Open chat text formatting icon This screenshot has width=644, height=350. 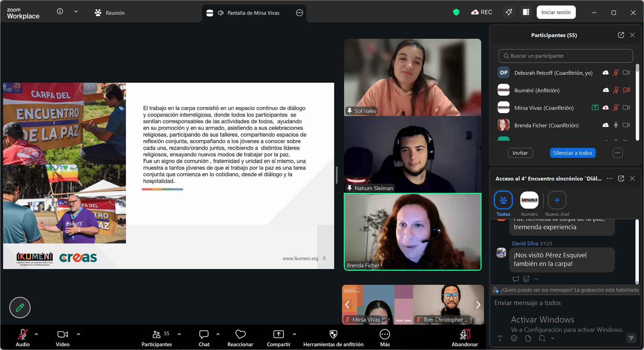(x=500, y=338)
